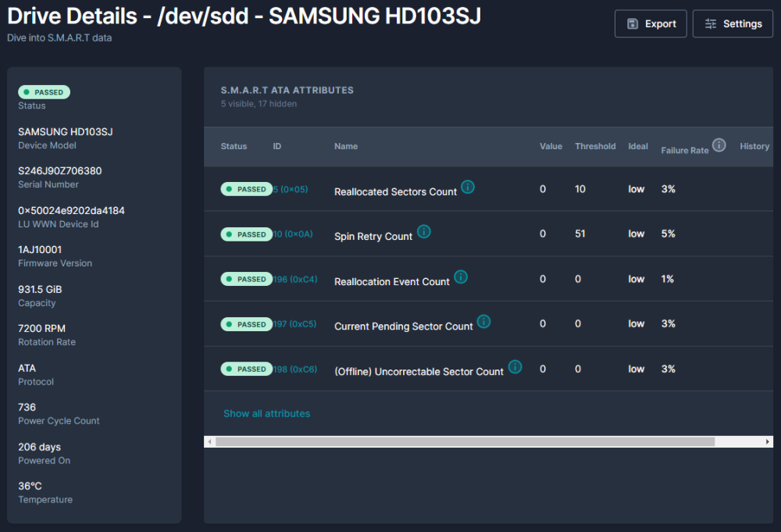The width and height of the screenshot is (781, 532).
Task: Select the (Offline) Uncorrectable Sector Count name
Action: tap(419, 372)
